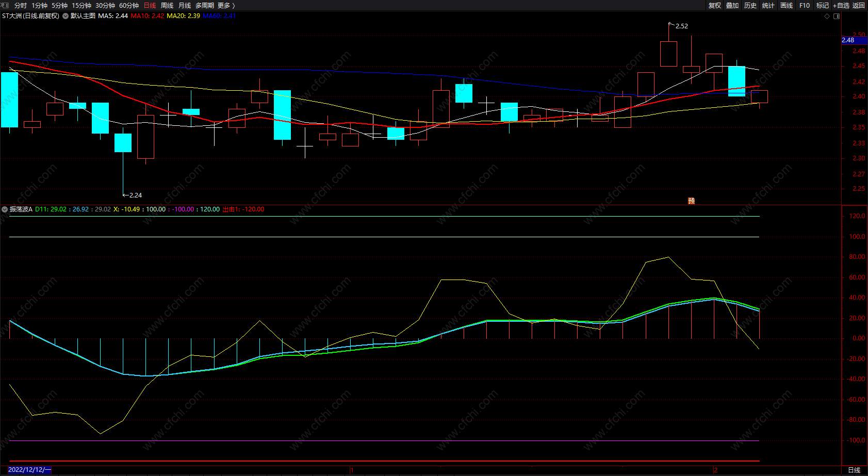
Task: Click the 振荡波A indicator name
Action: (21, 209)
